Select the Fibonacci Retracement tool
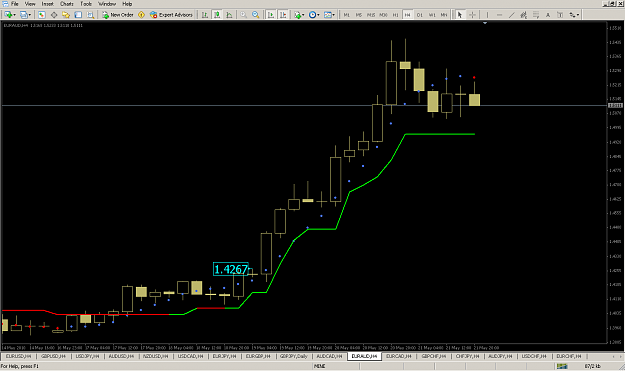Image resolution: width=625 pixels, height=371 pixels. coord(536,15)
